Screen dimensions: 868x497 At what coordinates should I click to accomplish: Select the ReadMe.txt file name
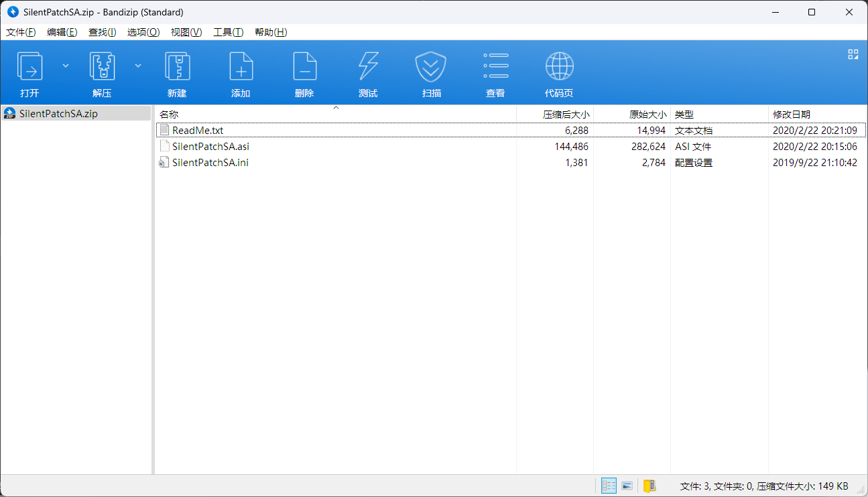pos(198,130)
